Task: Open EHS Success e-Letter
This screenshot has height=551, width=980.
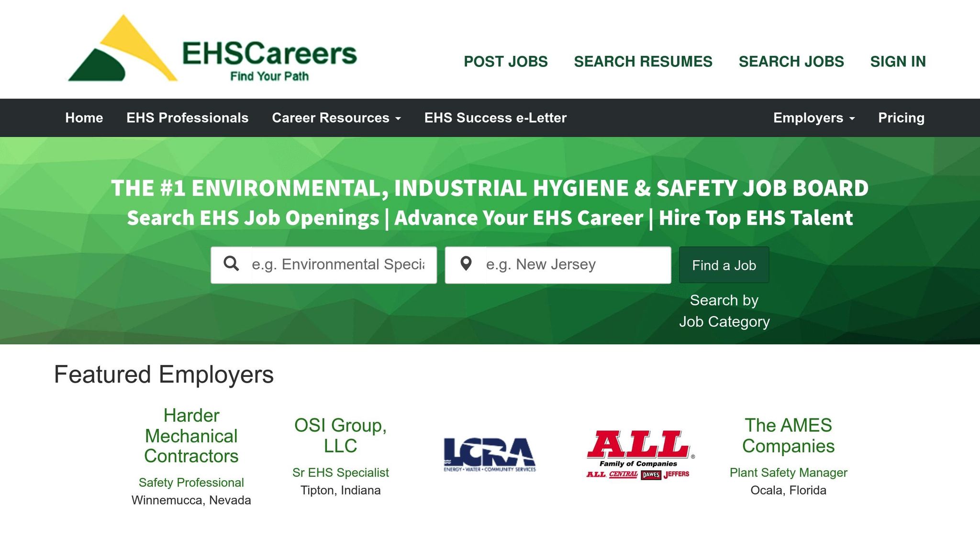Action: pos(495,118)
